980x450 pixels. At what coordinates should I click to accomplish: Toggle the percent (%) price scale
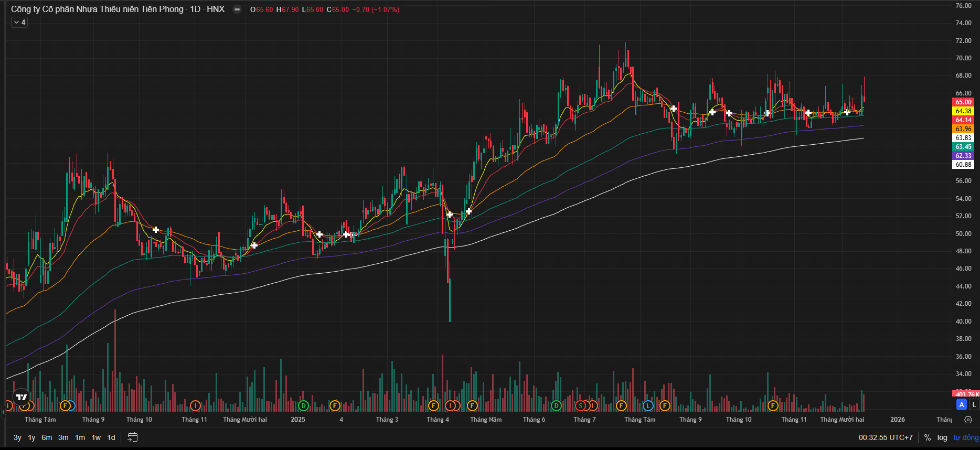928,437
